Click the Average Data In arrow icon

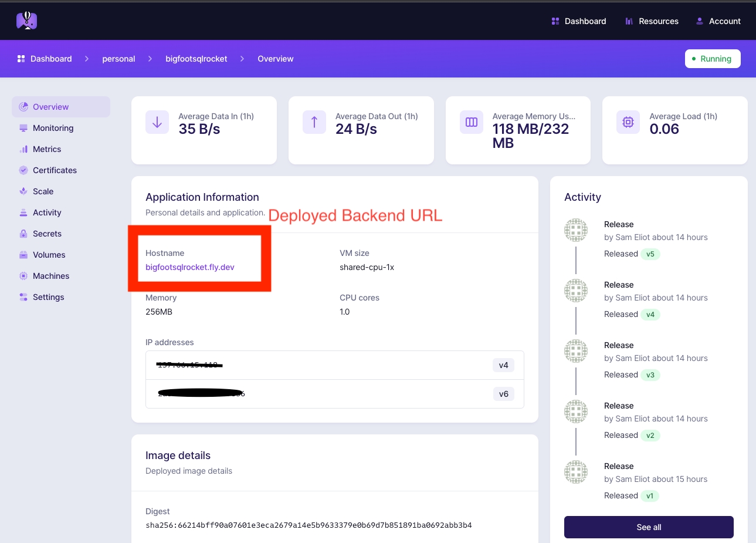tap(157, 122)
